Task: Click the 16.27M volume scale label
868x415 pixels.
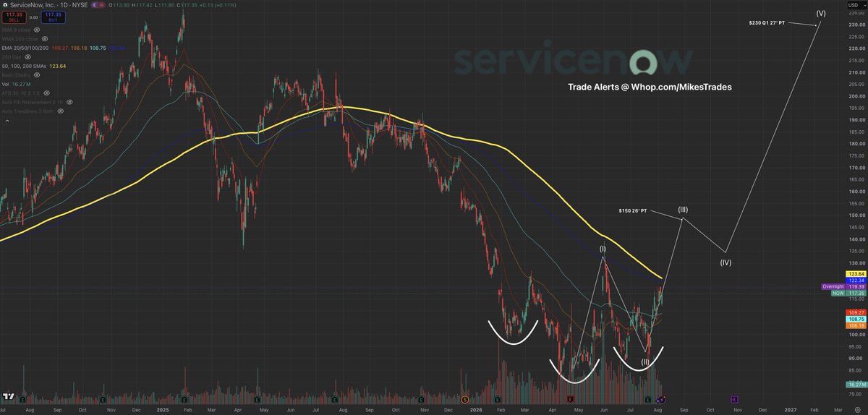Action: 856,384
